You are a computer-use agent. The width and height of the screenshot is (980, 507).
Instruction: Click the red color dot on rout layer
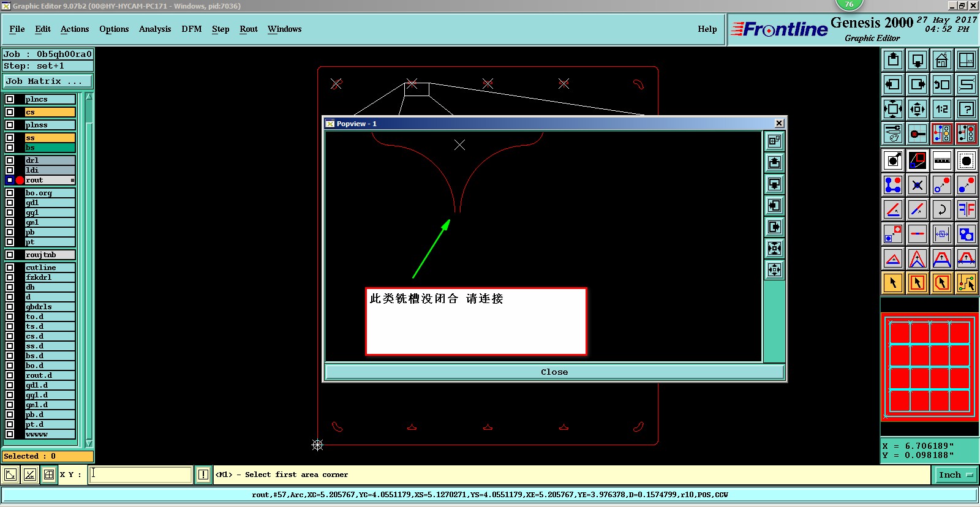20,180
